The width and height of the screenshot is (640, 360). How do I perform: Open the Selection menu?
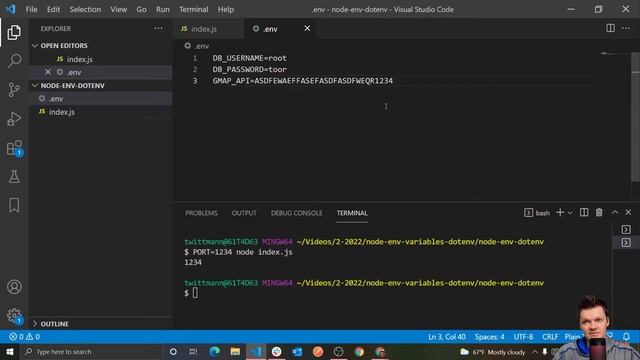tap(85, 9)
